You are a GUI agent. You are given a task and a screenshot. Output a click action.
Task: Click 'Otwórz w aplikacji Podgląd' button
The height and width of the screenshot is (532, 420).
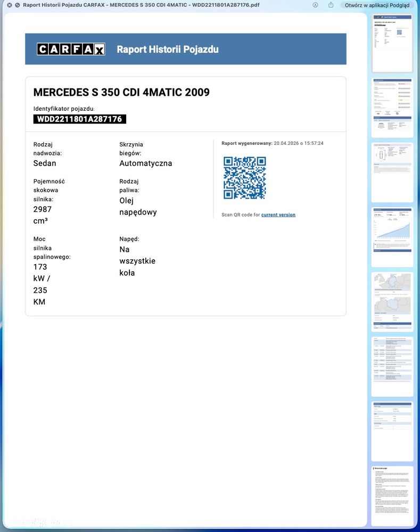(377, 5)
